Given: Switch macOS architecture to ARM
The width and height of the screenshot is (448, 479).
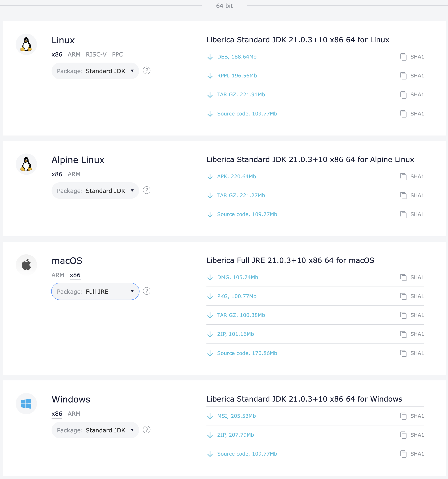Looking at the screenshot, I should click(x=58, y=275).
